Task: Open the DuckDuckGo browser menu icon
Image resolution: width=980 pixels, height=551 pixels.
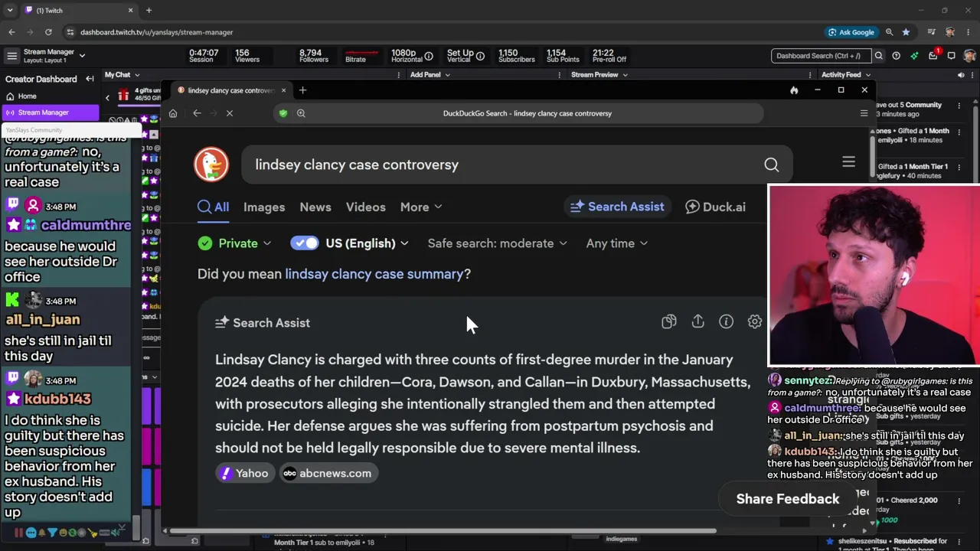Action: [x=864, y=113]
